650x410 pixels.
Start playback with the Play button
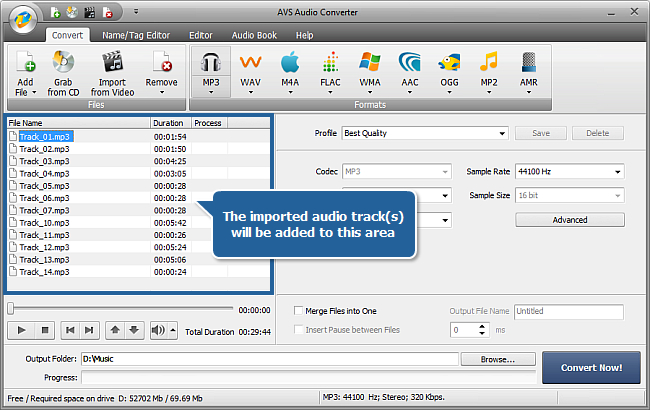click(x=22, y=330)
